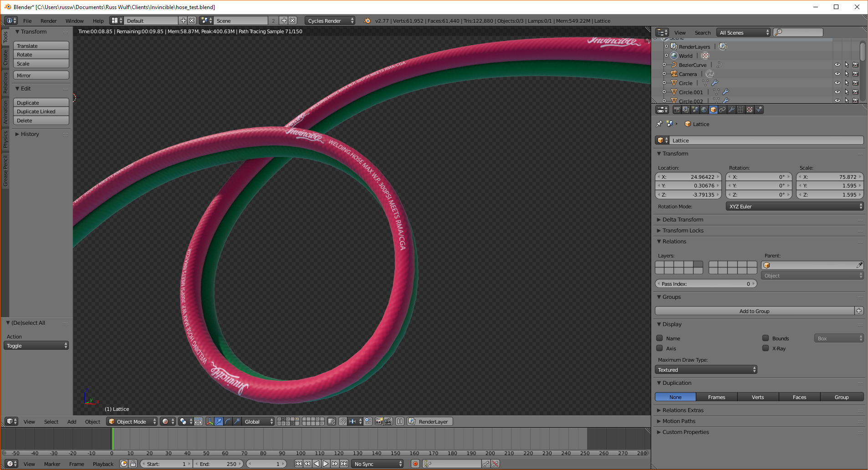The height and width of the screenshot is (470, 868).
Task: Open the Modifiers properties tab (wrench icon)
Action: pyautogui.click(x=731, y=110)
